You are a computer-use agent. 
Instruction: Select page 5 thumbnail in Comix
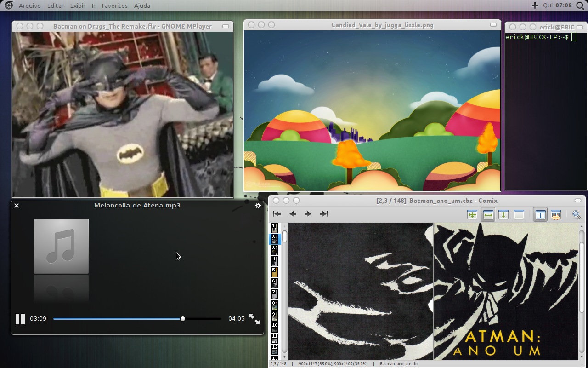(x=275, y=272)
